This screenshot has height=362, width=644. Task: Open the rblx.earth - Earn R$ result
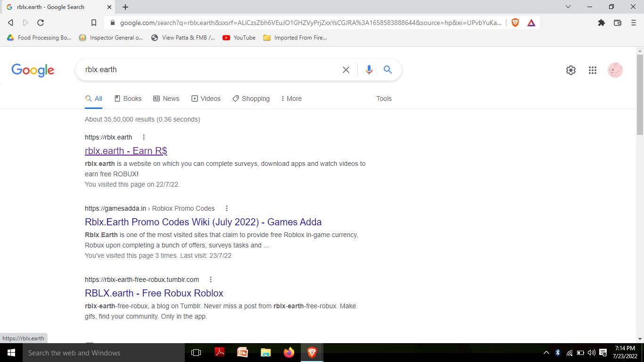click(126, 151)
